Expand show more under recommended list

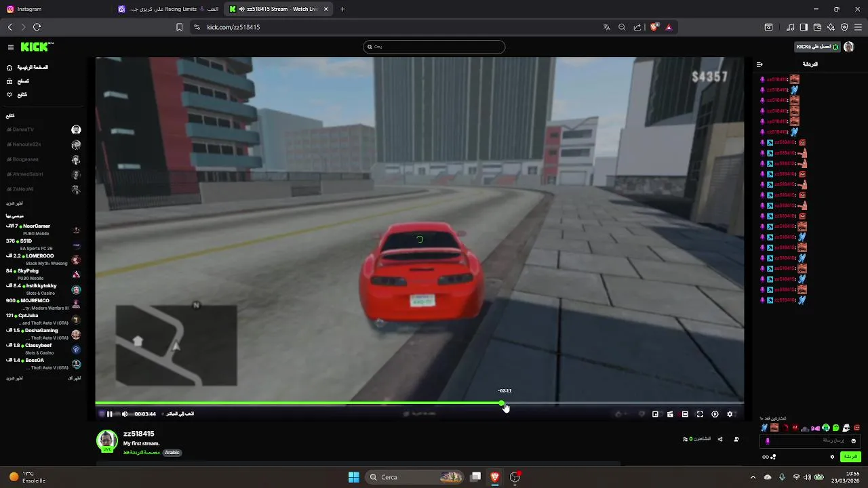point(14,378)
